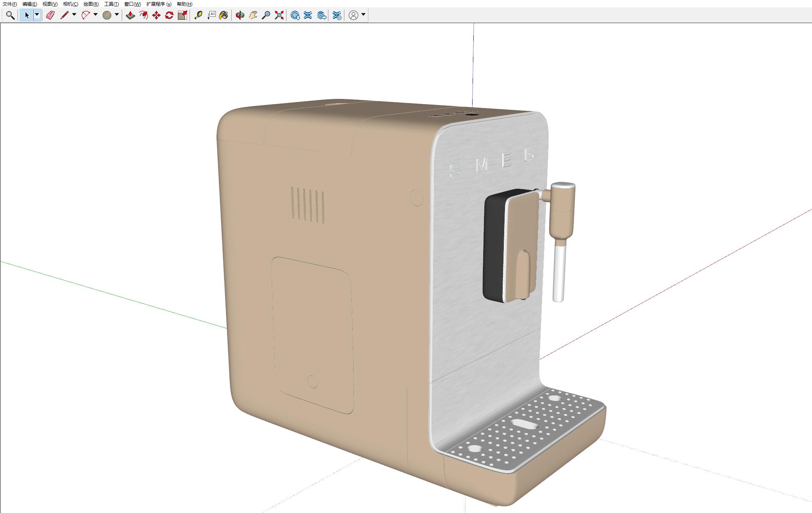Open the 工具(T) menu
This screenshot has height=513, width=812.
[x=111, y=4]
